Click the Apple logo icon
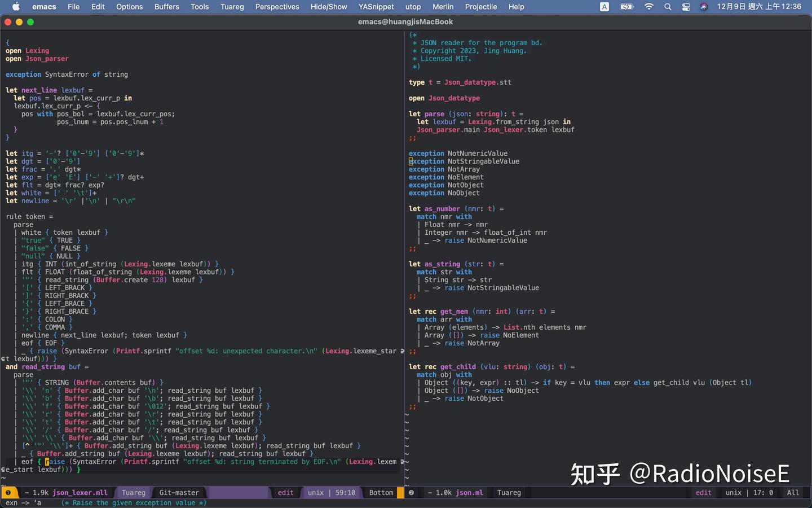Image resolution: width=812 pixels, height=508 pixels. coord(15,7)
